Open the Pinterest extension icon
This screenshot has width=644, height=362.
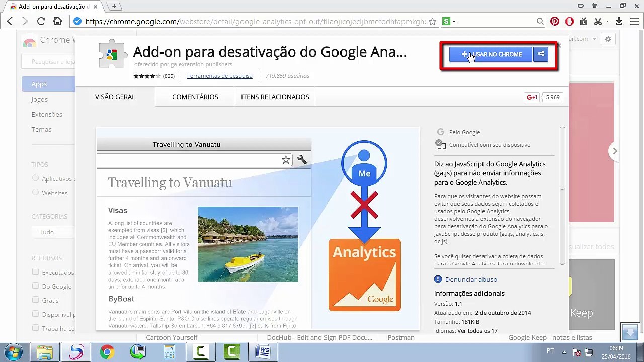click(555, 22)
